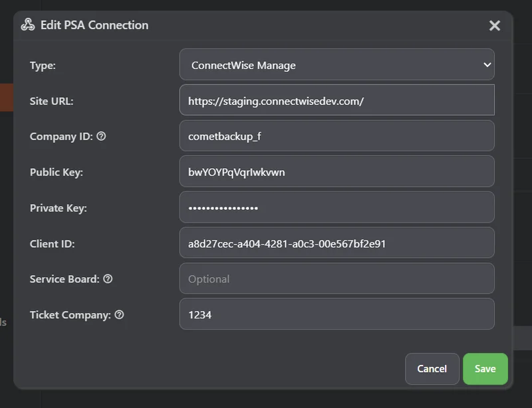The height and width of the screenshot is (408, 532).
Task: Open the Type dropdown showing ConnectWise Manage
Action: [x=336, y=64]
